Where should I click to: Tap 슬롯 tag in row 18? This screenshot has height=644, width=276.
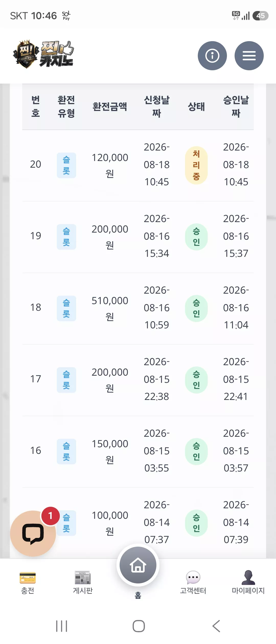coord(66,308)
